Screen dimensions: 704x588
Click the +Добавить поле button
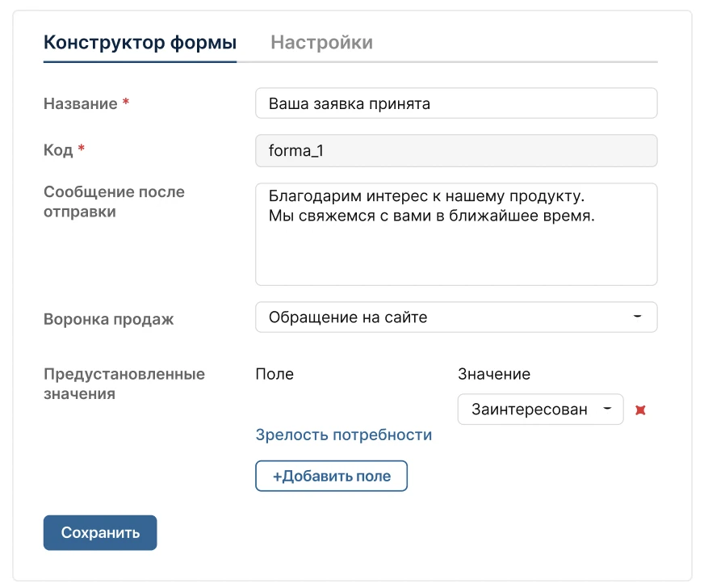[x=331, y=476]
